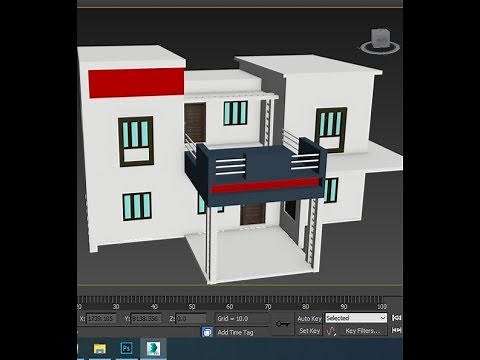Click the Grid = 10.0 status text
480x360 pixels.
(x=233, y=319)
